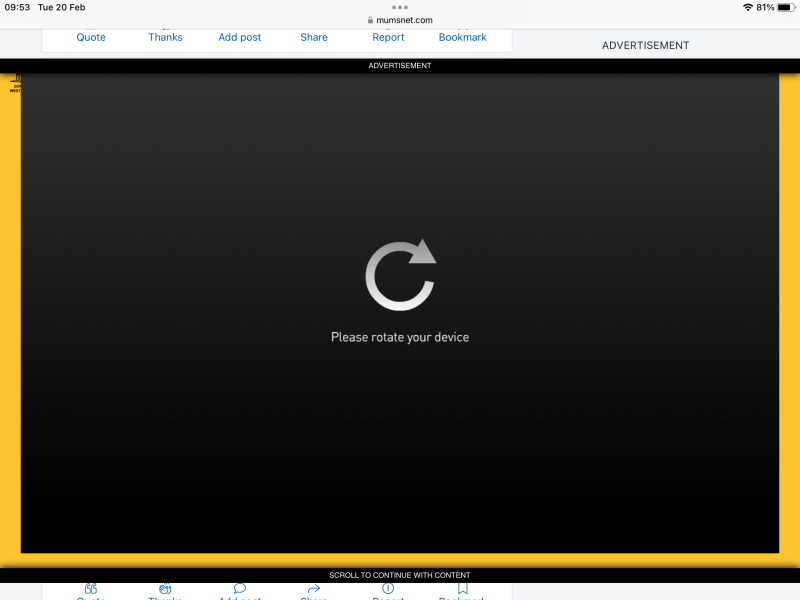Open Add post via the speech bubble icon
800x600 pixels.
click(x=239, y=588)
